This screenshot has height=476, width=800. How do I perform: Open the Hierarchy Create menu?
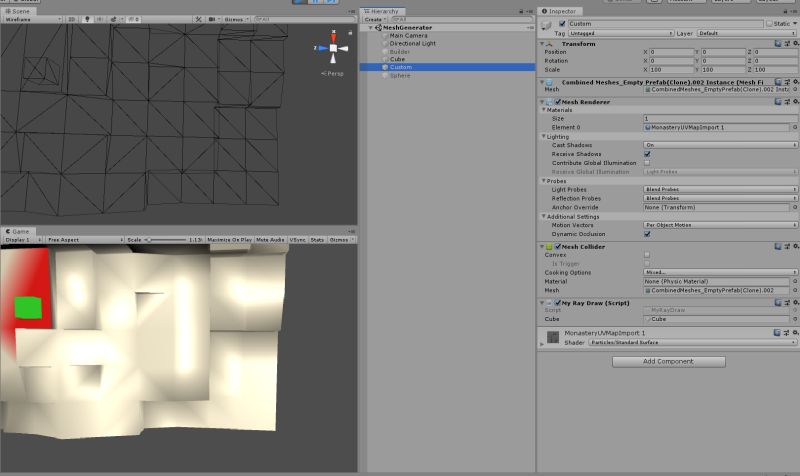coord(374,19)
